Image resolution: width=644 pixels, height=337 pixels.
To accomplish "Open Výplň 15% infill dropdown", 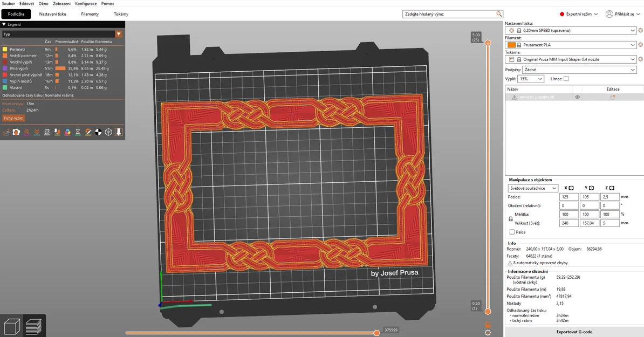I will [531, 79].
